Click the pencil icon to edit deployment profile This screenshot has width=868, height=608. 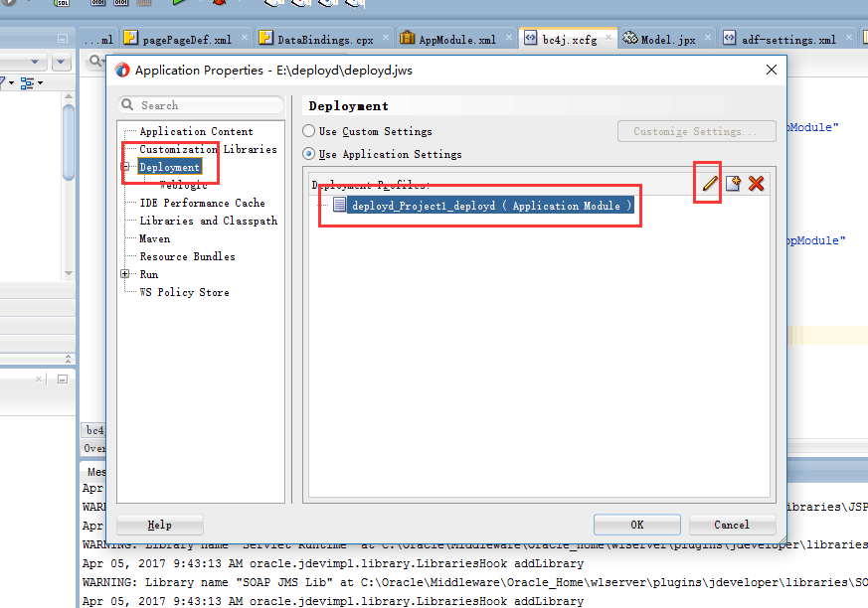[709, 184]
